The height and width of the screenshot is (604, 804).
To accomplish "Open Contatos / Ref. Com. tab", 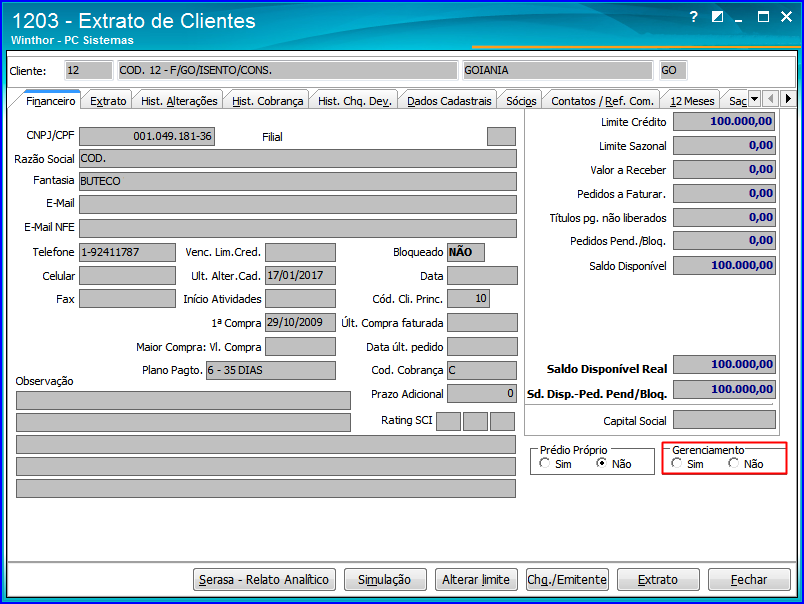I will 602,101.
